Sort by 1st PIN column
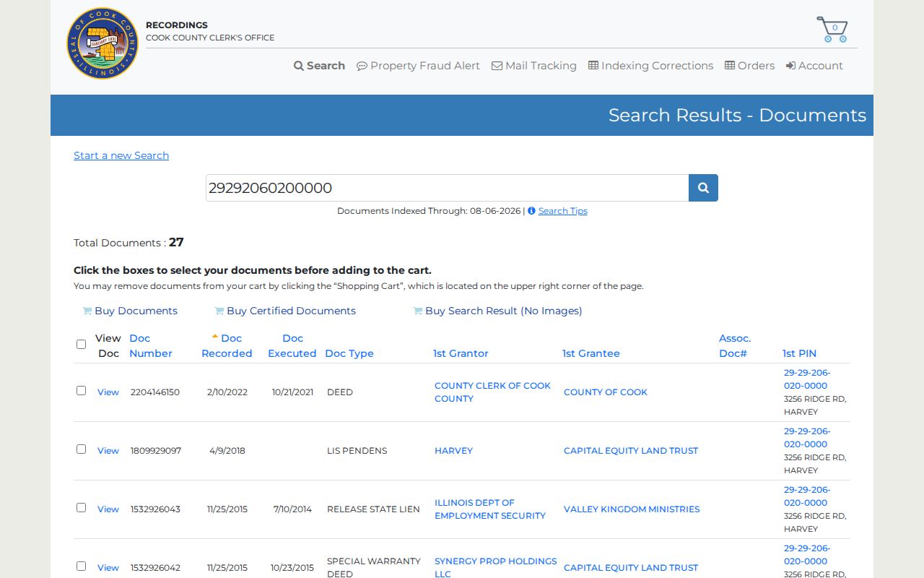Image resolution: width=924 pixels, height=578 pixels. click(x=799, y=353)
